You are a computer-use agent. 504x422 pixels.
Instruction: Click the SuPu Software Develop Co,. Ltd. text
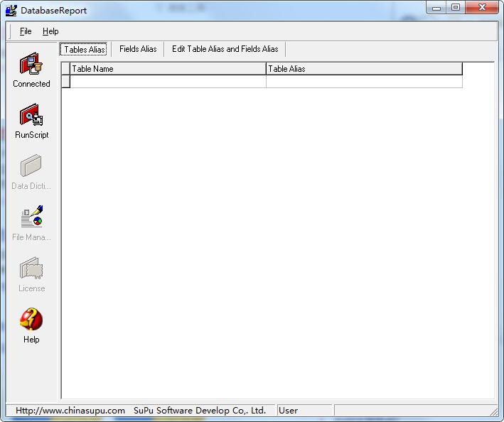pos(200,411)
